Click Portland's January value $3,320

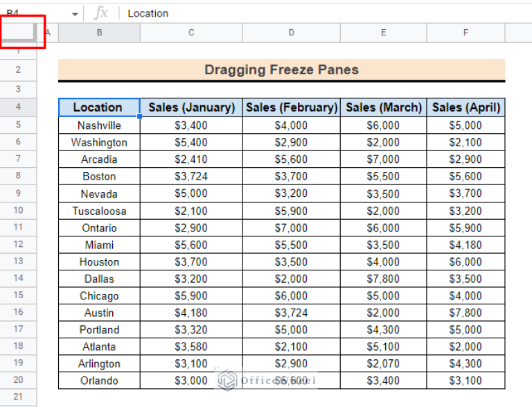191,330
